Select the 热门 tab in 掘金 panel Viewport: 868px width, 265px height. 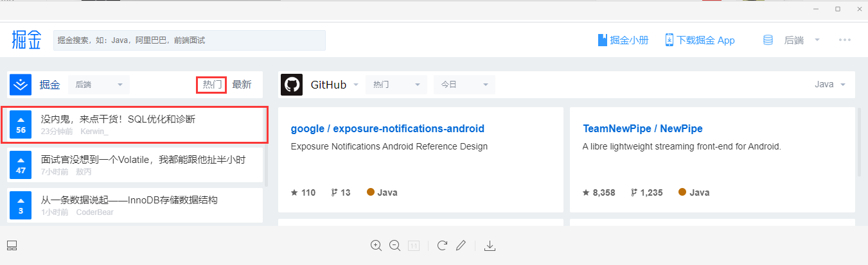212,85
